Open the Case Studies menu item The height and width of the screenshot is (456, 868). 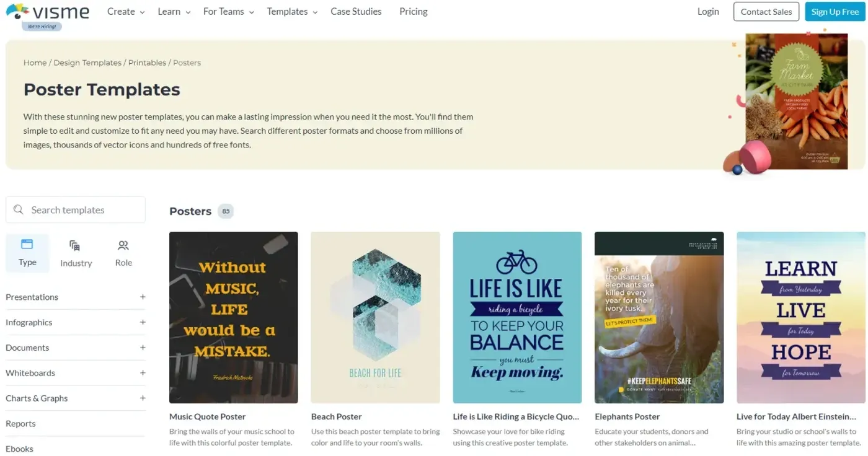tap(356, 11)
